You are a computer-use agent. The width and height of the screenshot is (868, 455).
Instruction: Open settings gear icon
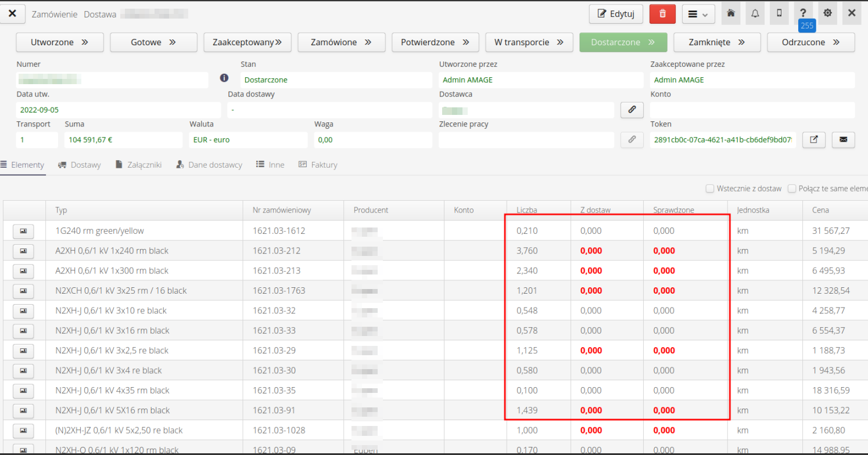[x=827, y=13]
